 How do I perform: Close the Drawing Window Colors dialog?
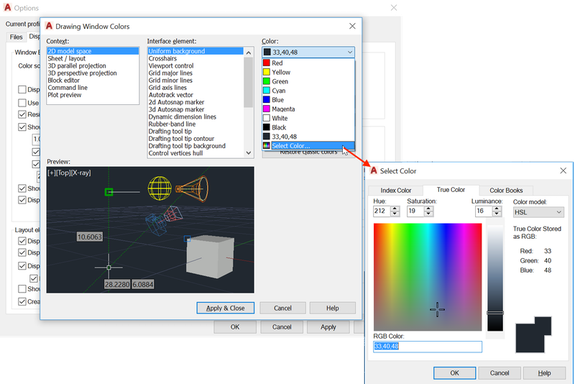pyautogui.click(x=352, y=26)
